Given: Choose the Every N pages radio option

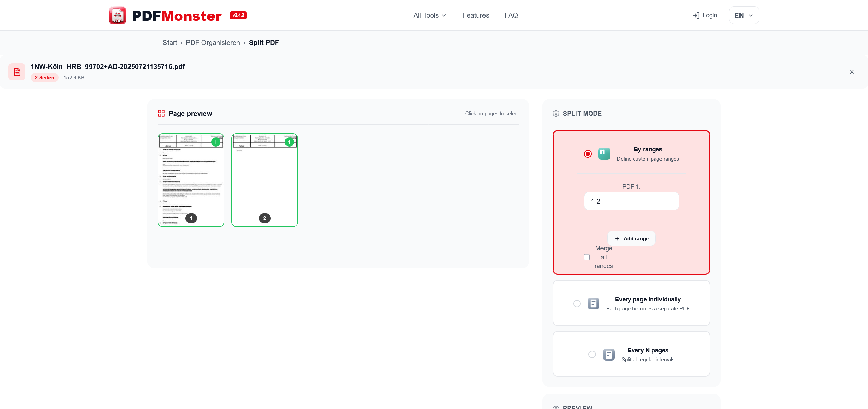Looking at the screenshot, I should (592, 354).
